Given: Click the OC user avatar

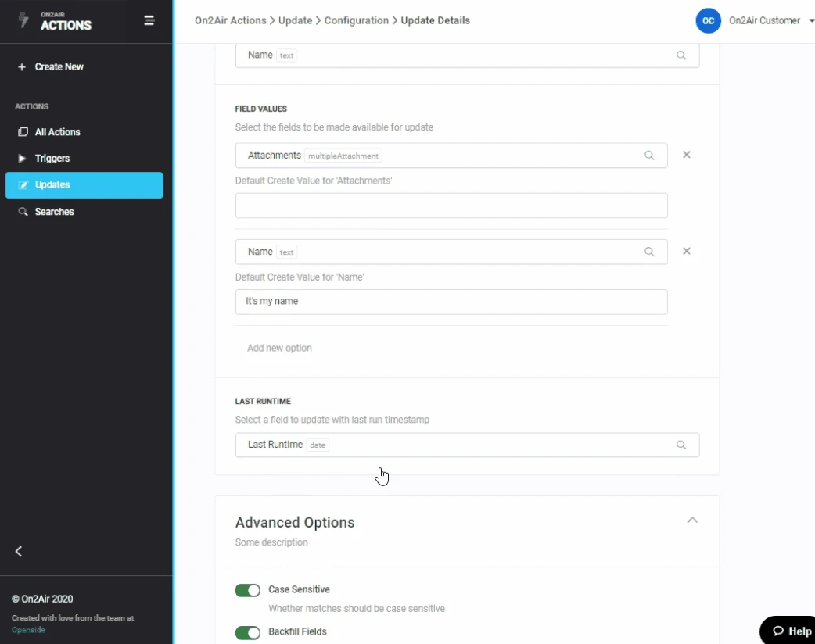Looking at the screenshot, I should [708, 21].
